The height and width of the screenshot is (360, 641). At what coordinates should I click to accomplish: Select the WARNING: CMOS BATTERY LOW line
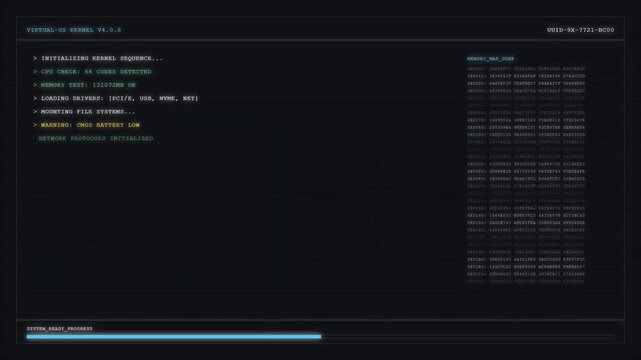click(86, 125)
